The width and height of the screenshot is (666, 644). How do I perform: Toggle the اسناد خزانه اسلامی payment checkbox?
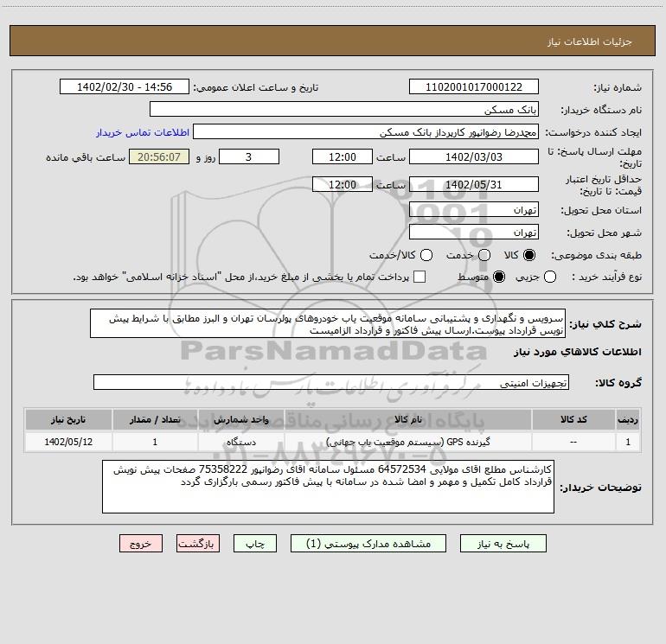coord(419,277)
